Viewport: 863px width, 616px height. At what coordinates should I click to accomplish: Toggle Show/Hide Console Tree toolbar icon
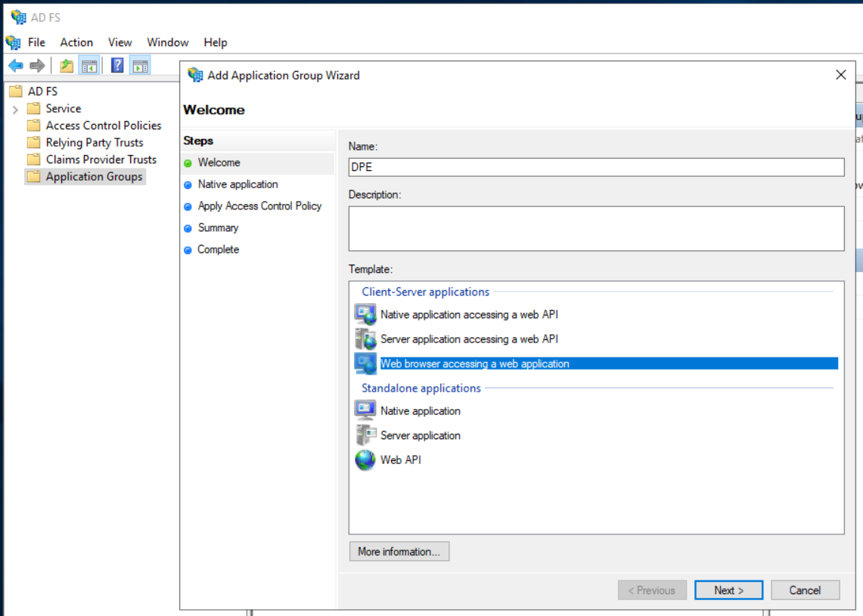pyautogui.click(x=89, y=66)
